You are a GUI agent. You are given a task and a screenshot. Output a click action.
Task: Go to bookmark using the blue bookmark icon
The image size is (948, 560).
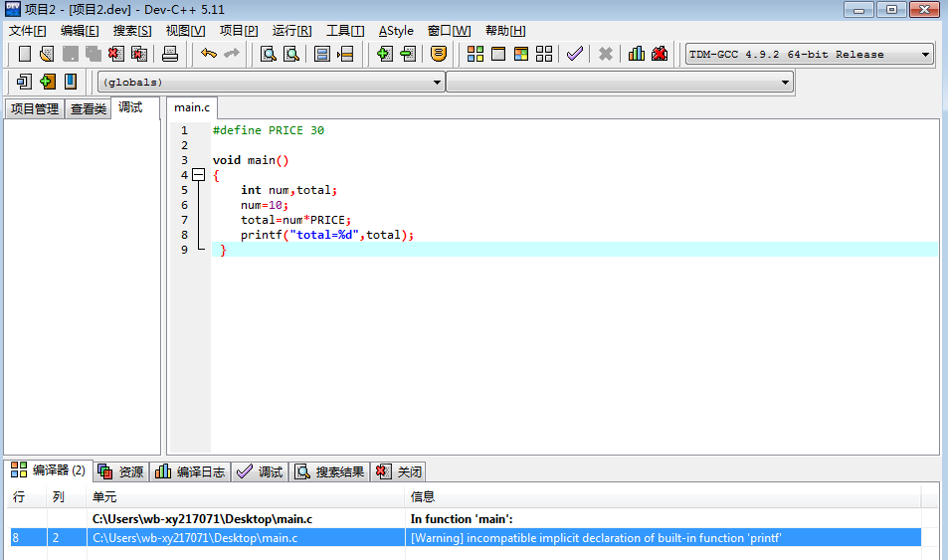point(71,81)
